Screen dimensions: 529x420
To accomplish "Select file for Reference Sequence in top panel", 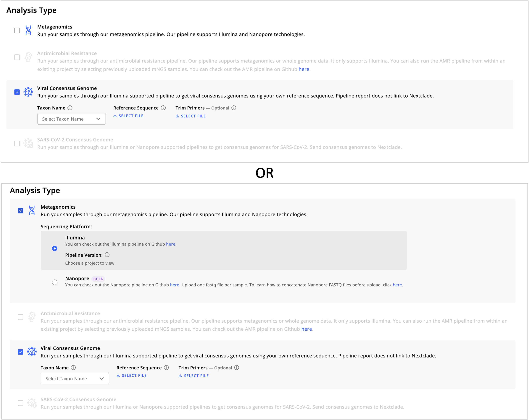I will (128, 116).
